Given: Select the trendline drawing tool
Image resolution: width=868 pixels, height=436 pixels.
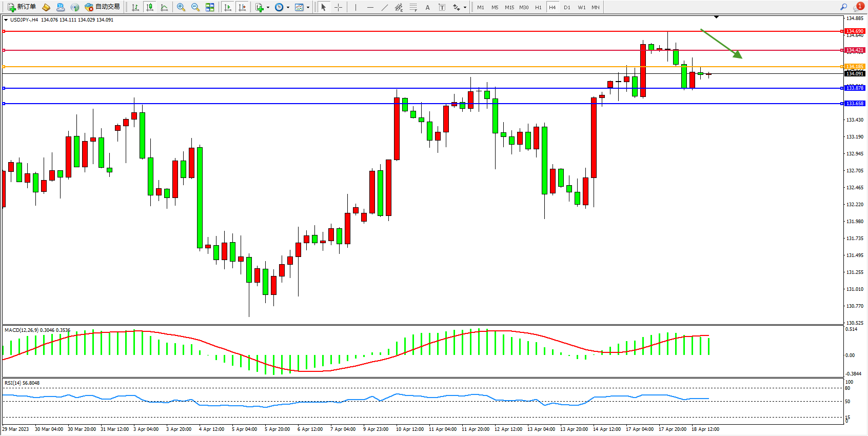Looking at the screenshot, I should [x=385, y=7].
